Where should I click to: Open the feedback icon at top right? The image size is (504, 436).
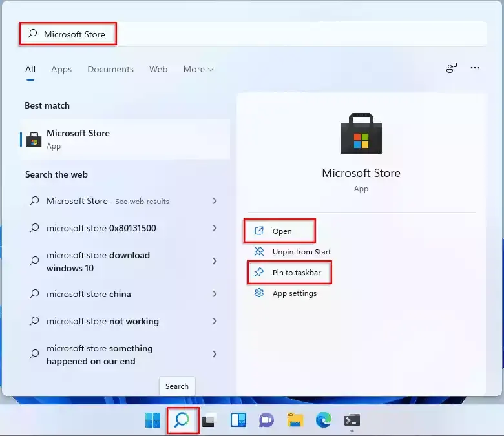452,68
